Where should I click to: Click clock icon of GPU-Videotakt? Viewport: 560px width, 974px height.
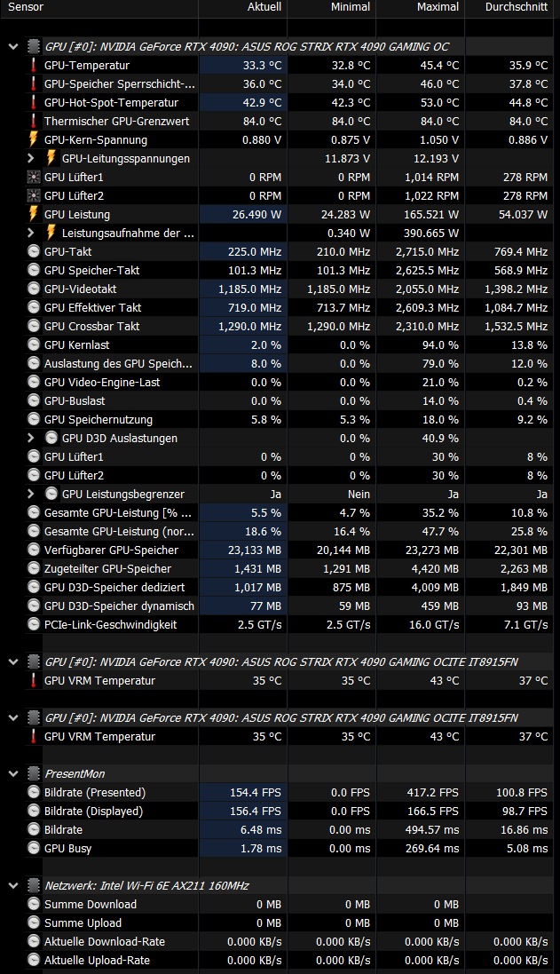pyautogui.click(x=34, y=289)
